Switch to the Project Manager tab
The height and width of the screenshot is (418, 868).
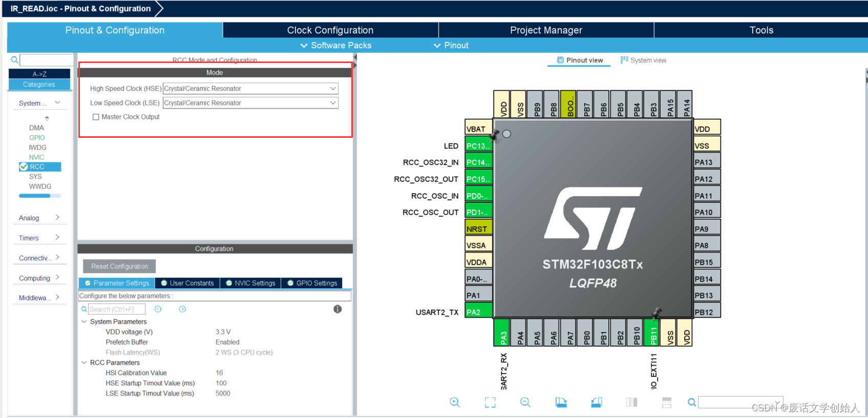(x=546, y=30)
